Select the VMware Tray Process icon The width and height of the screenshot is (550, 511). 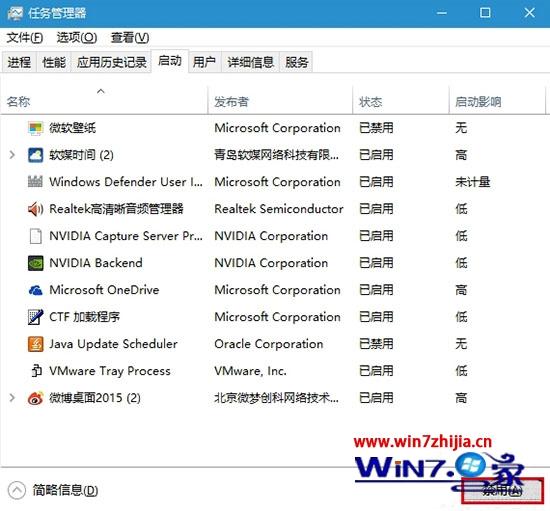36,371
